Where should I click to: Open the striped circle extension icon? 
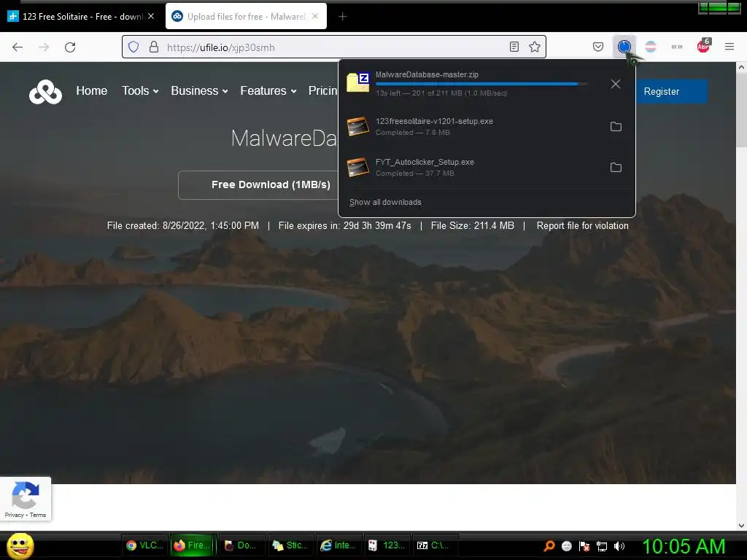[x=650, y=47]
